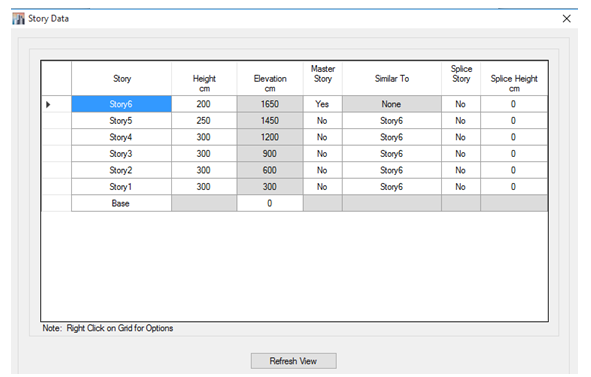Screen dimensions: 591x377
Task: Select the Story2 name cell
Action: (121, 170)
